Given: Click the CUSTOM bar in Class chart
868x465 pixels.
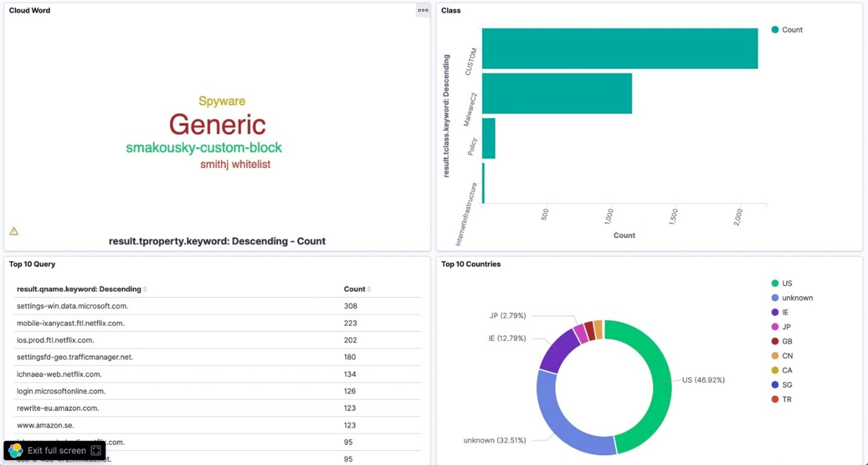Looking at the screenshot, I should (619, 49).
